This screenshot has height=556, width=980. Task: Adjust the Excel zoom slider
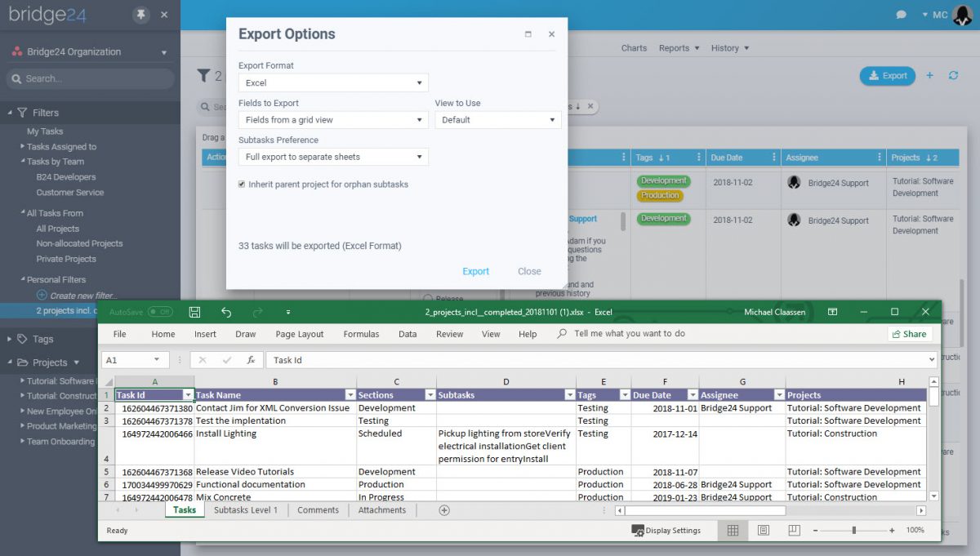(x=853, y=531)
